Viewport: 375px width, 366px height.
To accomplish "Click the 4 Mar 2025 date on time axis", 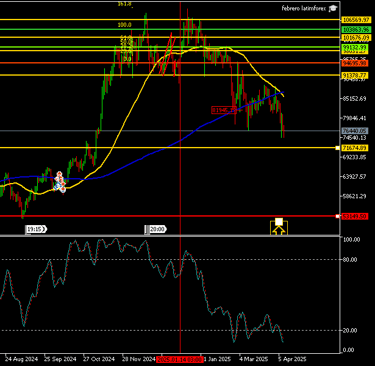I will click(x=254, y=359).
